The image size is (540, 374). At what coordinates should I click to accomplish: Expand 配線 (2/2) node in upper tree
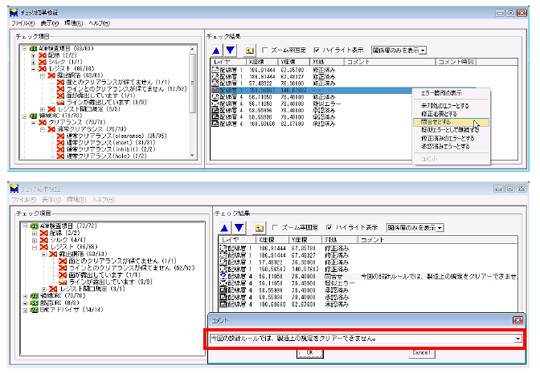pos(33,55)
